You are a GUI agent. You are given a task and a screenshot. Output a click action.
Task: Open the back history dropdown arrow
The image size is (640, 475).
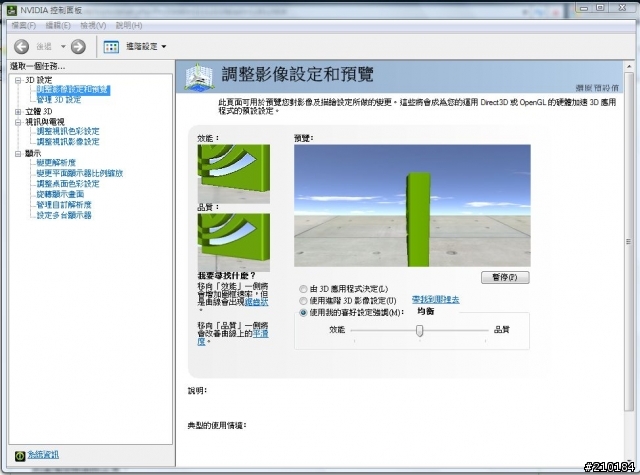click(63, 47)
